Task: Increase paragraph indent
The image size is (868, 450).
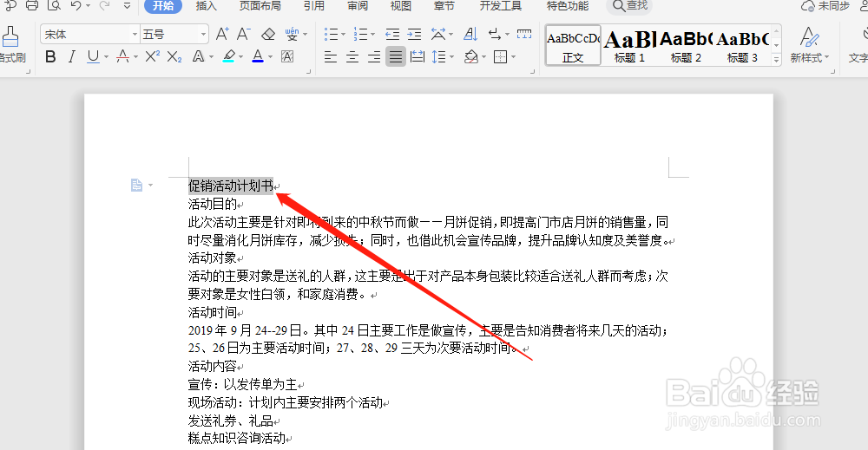Action: (414, 35)
